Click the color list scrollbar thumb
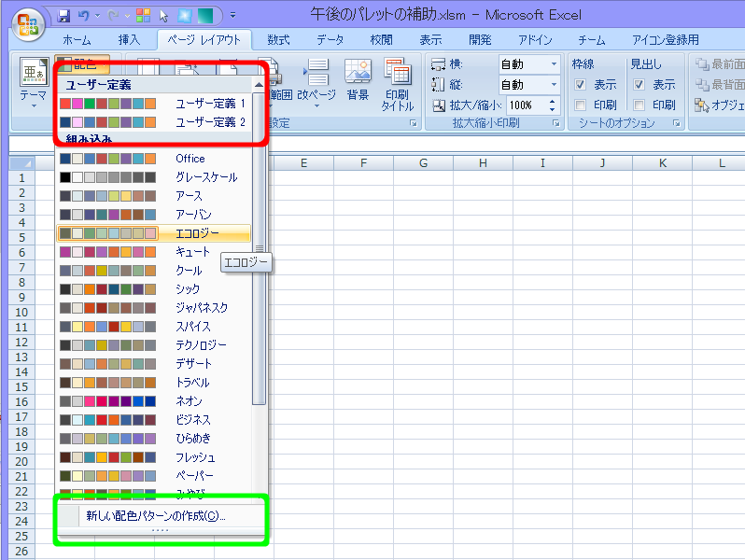This screenshot has width=745, height=560. pos(259,248)
